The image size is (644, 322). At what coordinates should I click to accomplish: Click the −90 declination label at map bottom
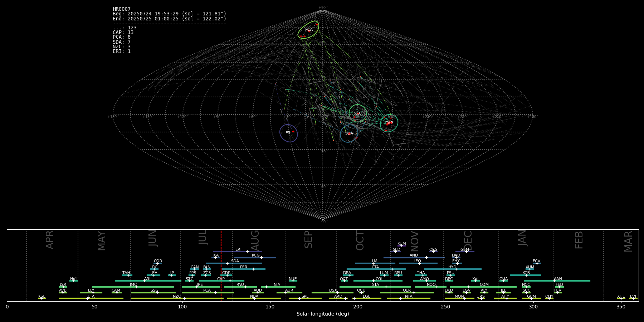click(x=323, y=222)
